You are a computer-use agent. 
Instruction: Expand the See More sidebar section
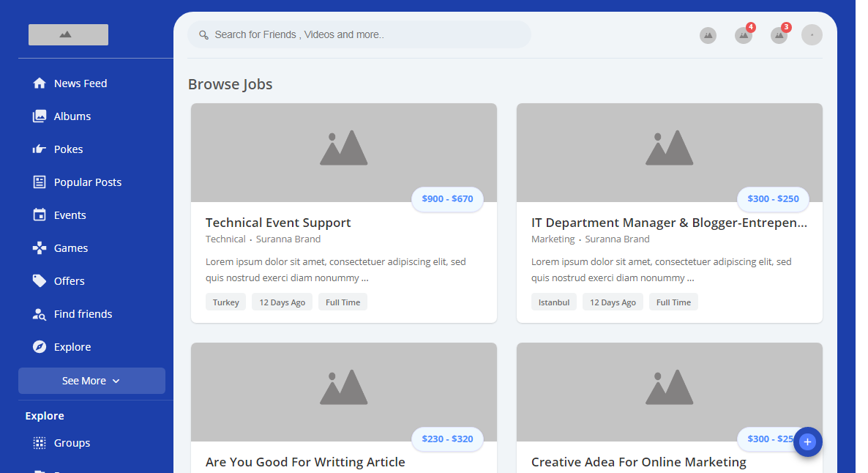point(91,381)
